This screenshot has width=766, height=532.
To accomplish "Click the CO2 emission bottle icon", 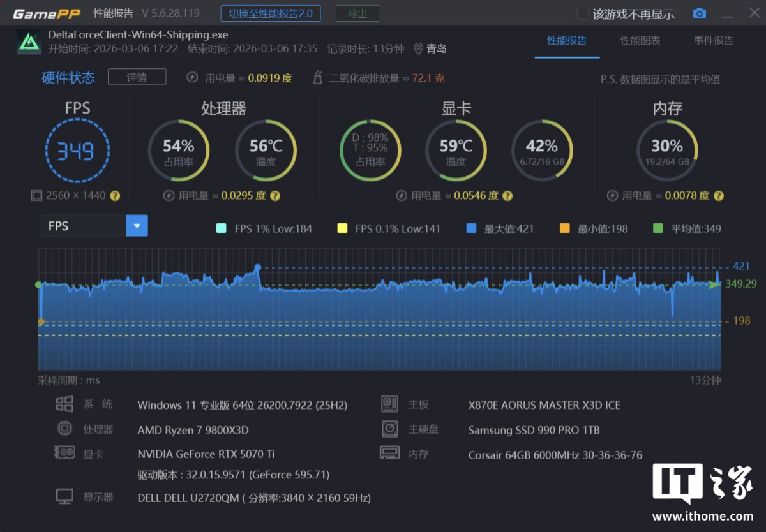I will click(317, 78).
